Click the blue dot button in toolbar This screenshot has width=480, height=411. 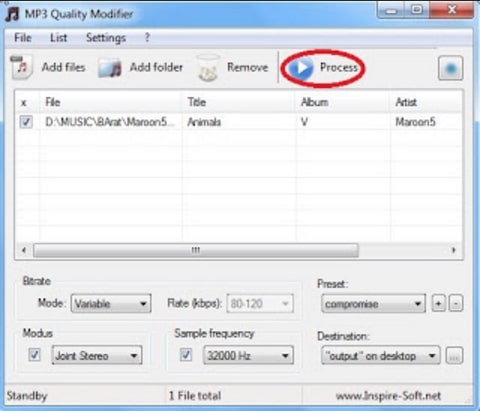pyautogui.click(x=451, y=68)
